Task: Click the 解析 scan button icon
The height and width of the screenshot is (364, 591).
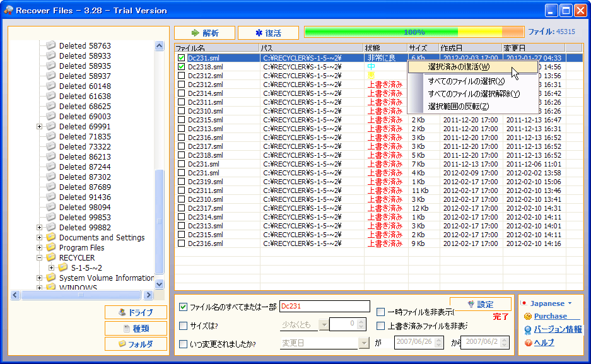Action: click(x=196, y=33)
